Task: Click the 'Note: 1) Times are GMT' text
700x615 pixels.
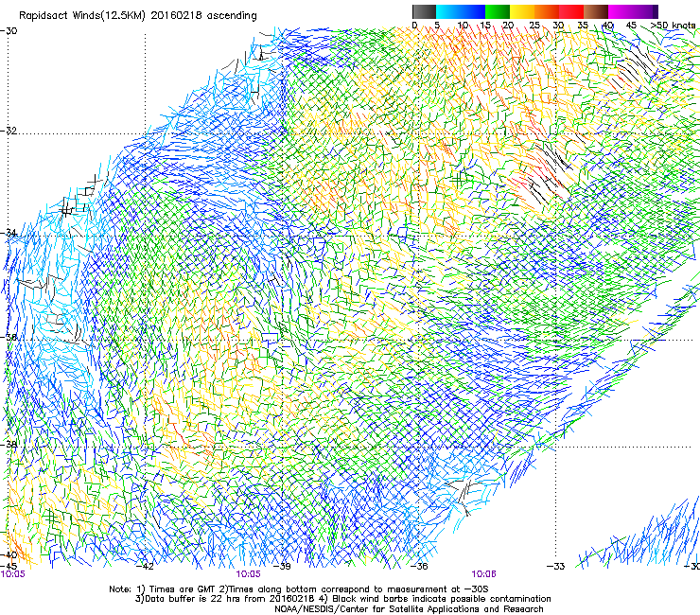Action: click(162, 589)
